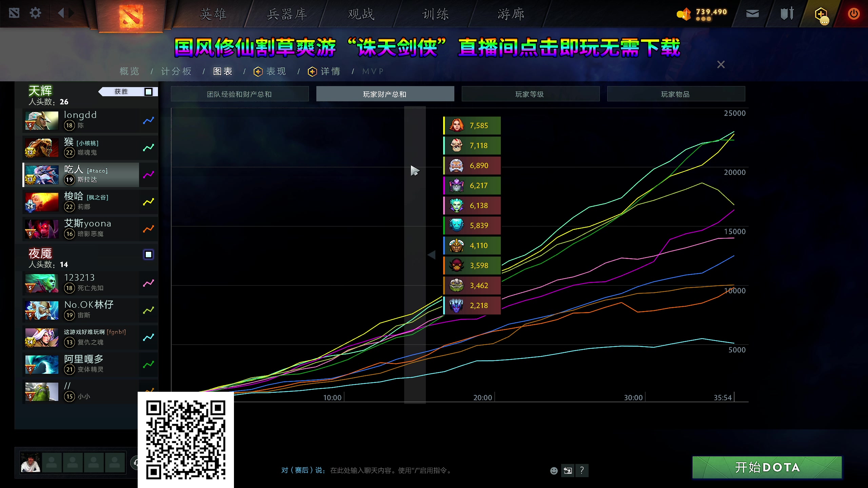Open the emoticon picker beside chat
868x488 pixels.
[554, 471]
